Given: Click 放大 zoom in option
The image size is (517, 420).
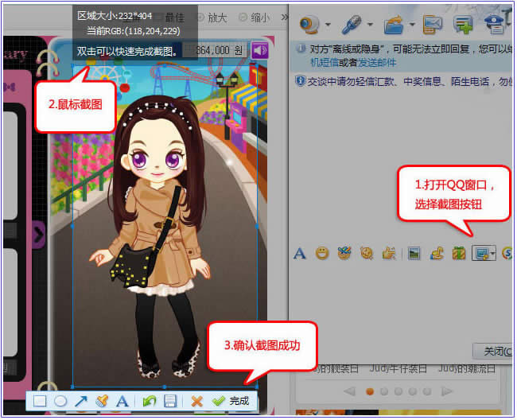Looking at the screenshot, I should (212, 17).
